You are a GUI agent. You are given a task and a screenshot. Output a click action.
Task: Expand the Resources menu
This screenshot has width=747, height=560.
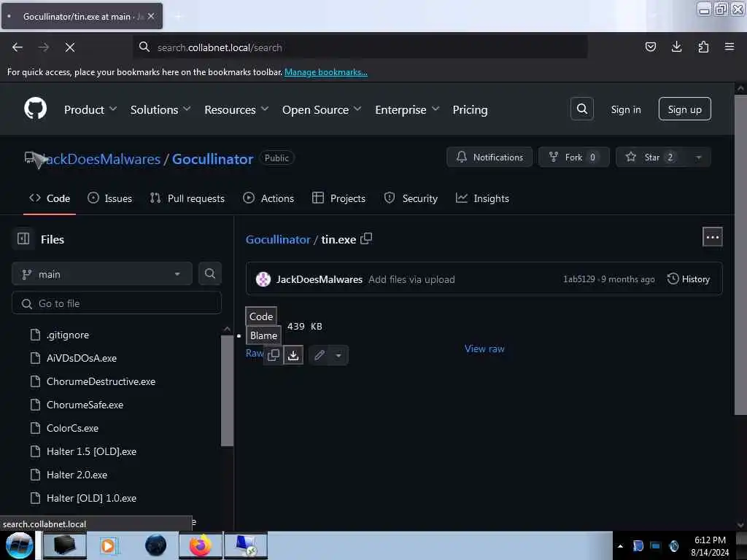point(236,109)
